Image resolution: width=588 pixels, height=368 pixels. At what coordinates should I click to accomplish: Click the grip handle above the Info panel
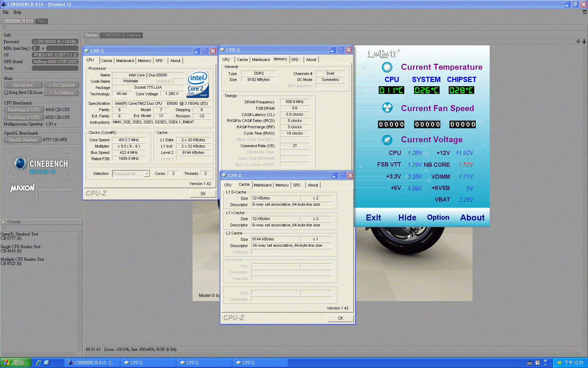coord(4,28)
